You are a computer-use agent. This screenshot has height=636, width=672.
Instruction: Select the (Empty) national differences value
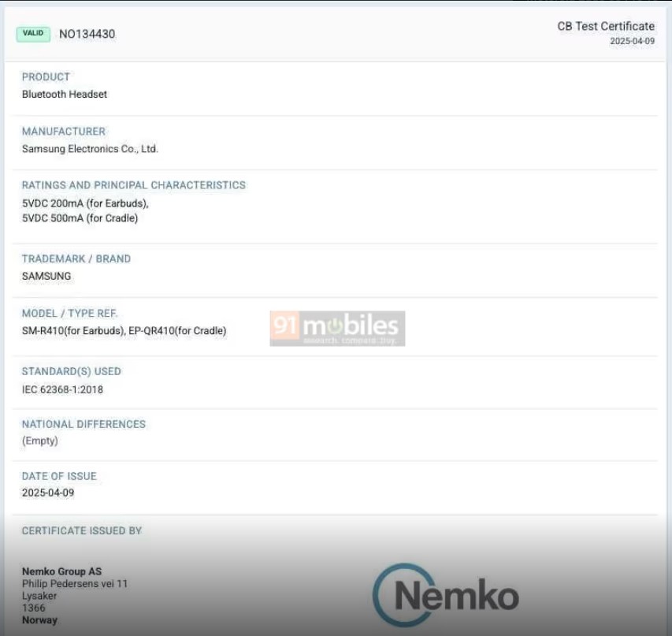[40, 441]
